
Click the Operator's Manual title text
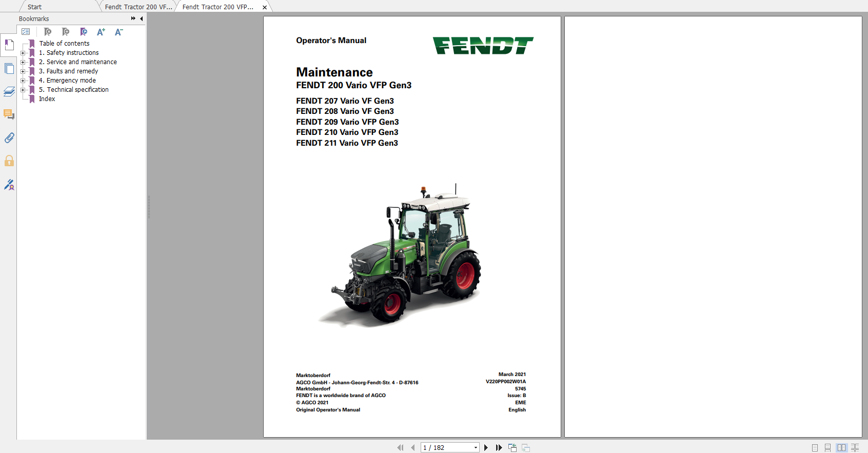click(x=331, y=41)
